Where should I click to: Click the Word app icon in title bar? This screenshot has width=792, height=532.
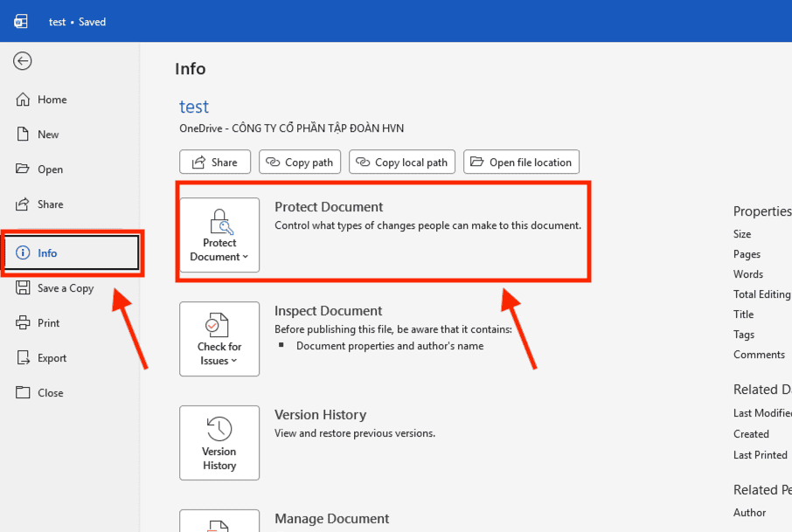(21, 22)
